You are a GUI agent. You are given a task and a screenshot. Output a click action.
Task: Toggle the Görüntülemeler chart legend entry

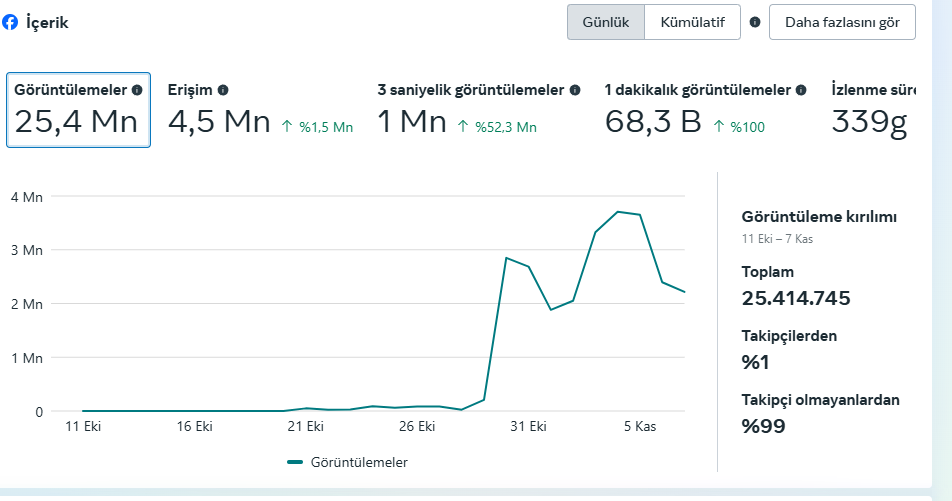[x=347, y=462]
